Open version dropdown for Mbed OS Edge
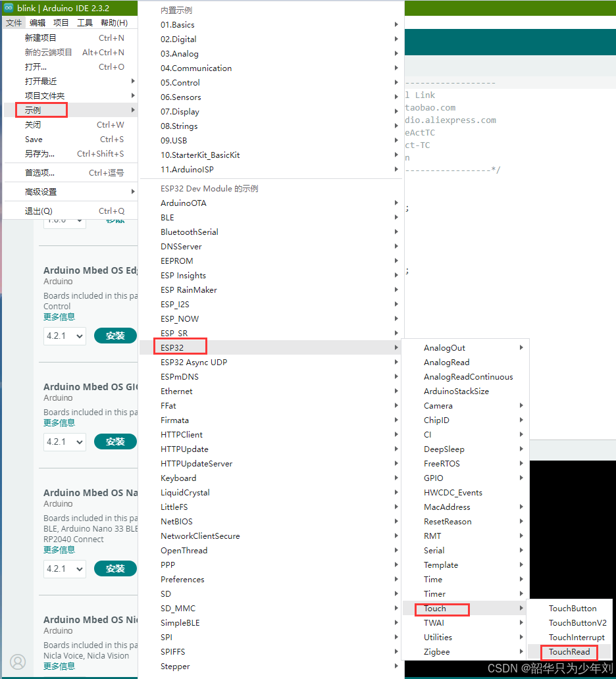This screenshot has height=679, width=616. (64, 336)
